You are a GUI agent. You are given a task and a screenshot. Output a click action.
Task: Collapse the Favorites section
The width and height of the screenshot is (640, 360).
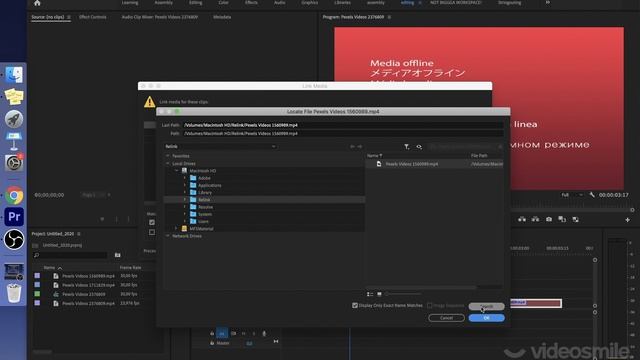point(167,156)
